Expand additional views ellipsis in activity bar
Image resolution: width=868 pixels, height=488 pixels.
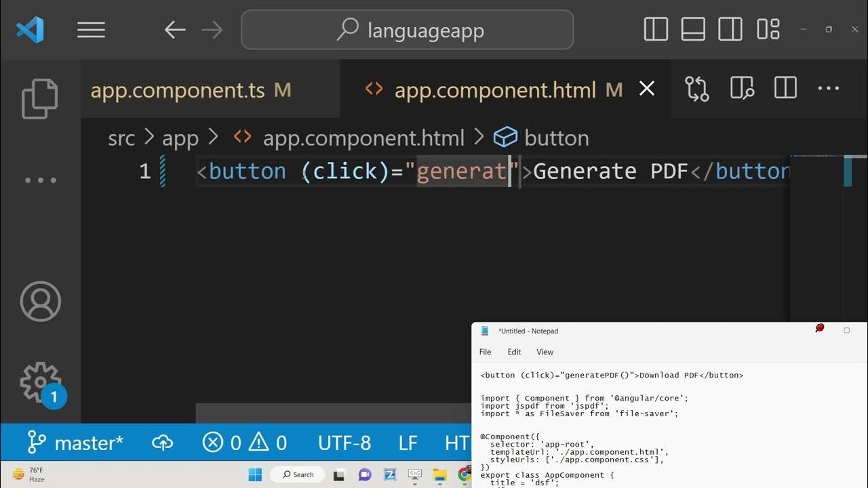point(40,180)
